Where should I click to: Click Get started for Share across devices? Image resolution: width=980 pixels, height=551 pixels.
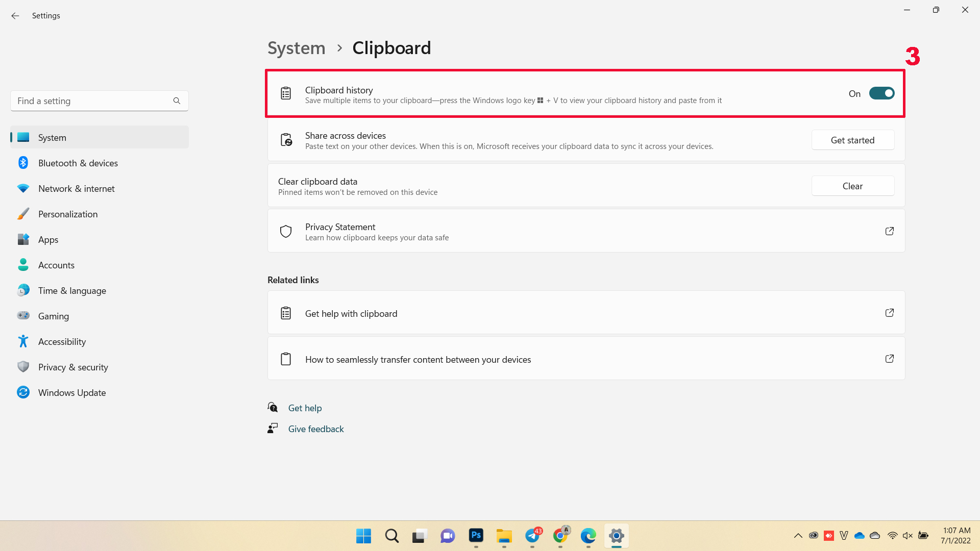click(x=853, y=140)
